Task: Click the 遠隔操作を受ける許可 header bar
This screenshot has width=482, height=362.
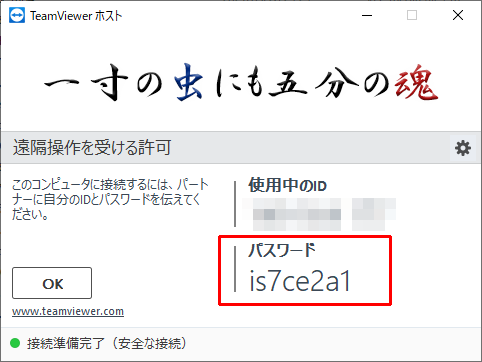Action: 241,147
